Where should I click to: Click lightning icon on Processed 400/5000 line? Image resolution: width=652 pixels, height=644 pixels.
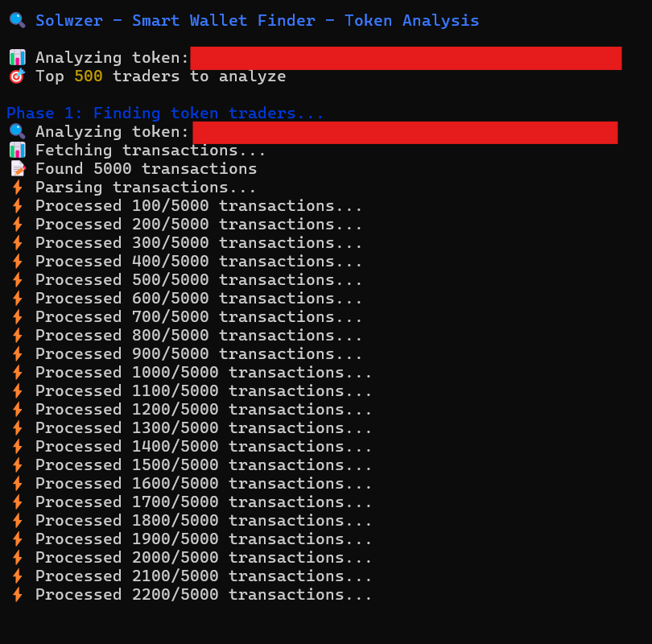click(17, 261)
